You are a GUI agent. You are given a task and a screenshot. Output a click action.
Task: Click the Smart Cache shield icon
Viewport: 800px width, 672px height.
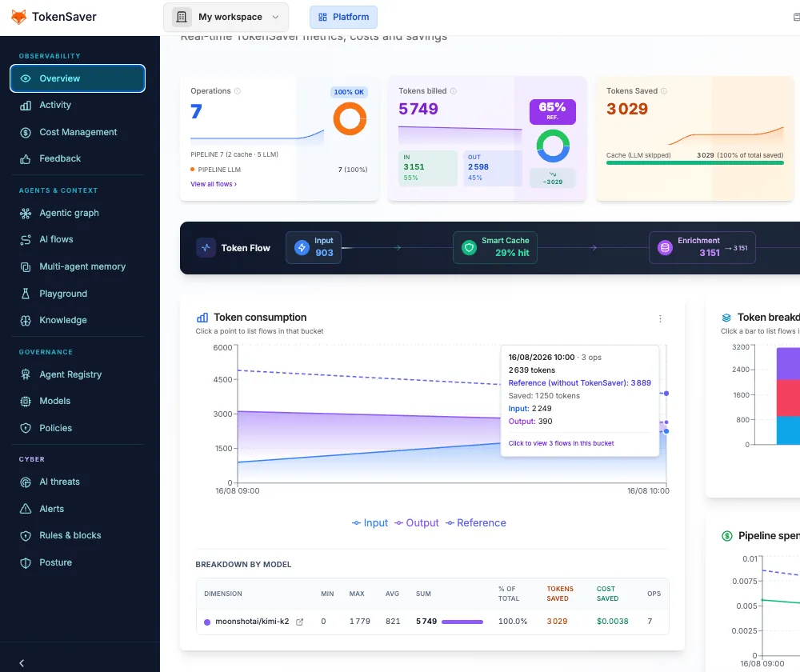pyautogui.click(x=469, y=248)
